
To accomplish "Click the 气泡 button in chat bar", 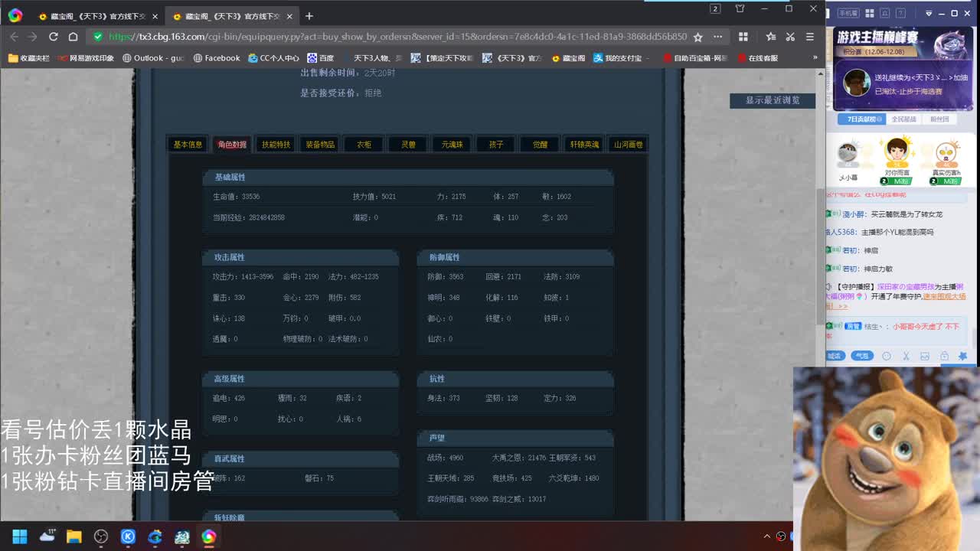I will (862, 356).
